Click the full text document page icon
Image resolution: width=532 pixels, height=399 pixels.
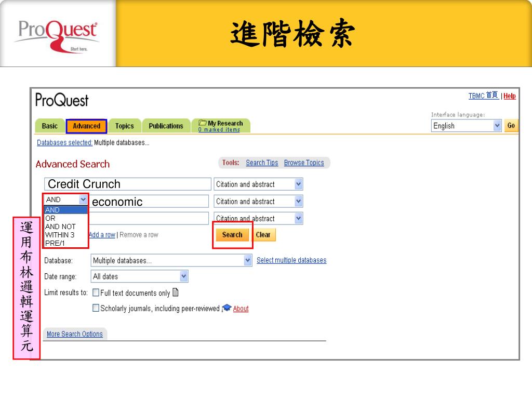(176, 292)
